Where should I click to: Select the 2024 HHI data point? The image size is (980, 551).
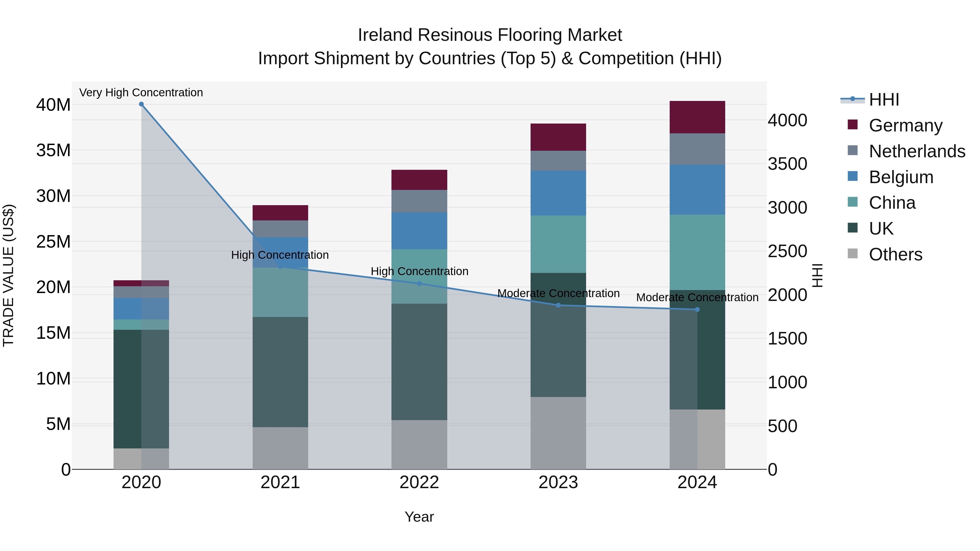pos(697,310)
